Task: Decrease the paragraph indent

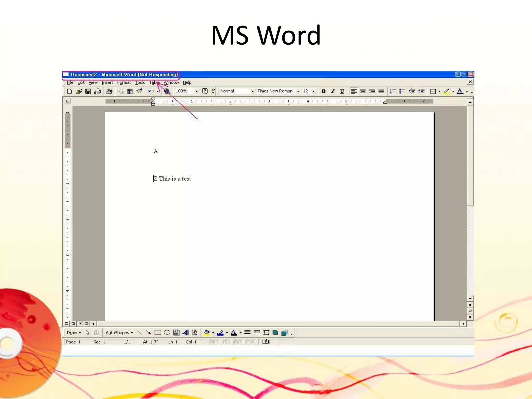Action: tap(412, 91)
